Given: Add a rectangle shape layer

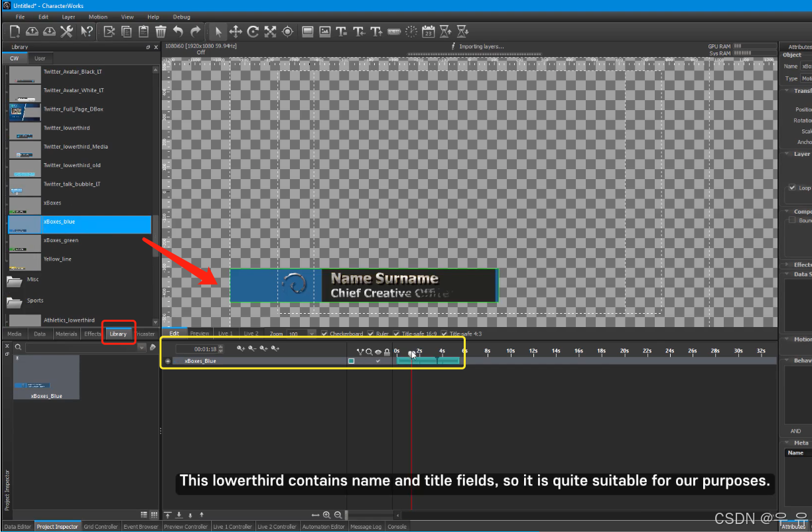Looking at the screenshot, I should click(308, 31).
